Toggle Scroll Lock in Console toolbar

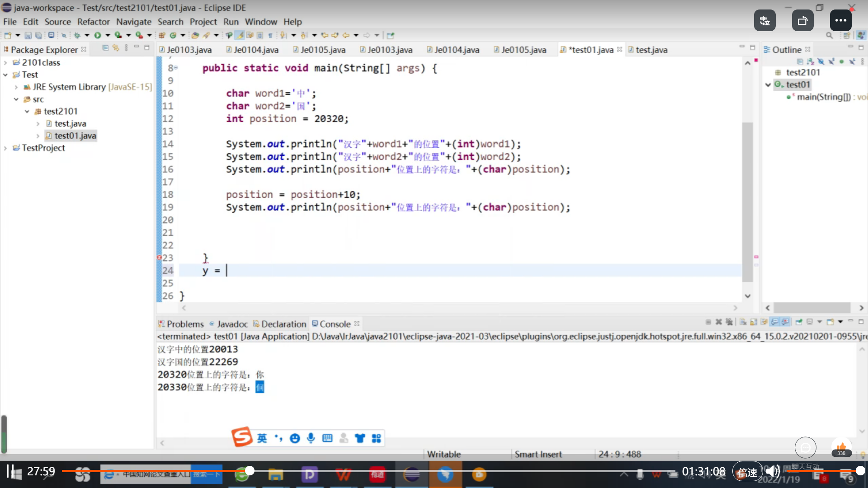point(753,322)
